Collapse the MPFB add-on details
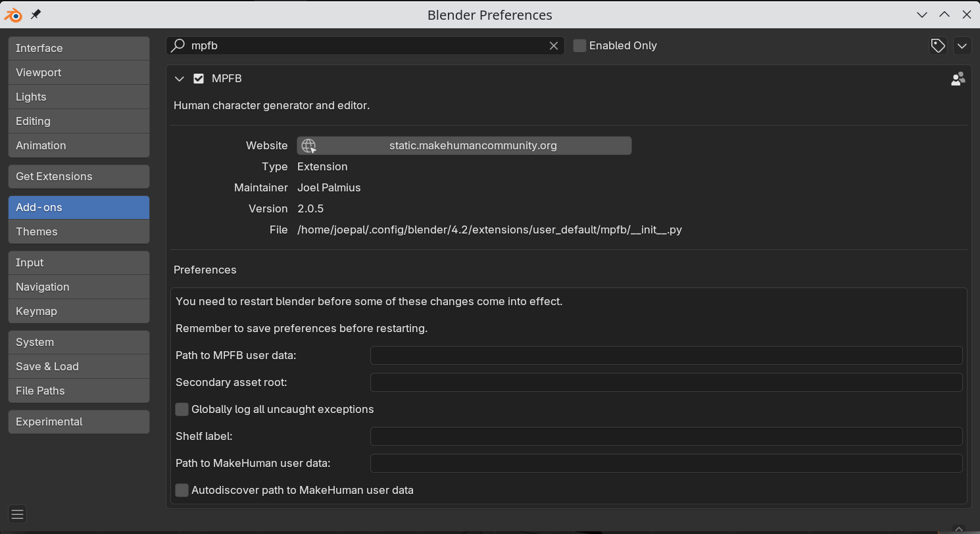This screenshot has height=534, width=980. [x=179, y=79]
